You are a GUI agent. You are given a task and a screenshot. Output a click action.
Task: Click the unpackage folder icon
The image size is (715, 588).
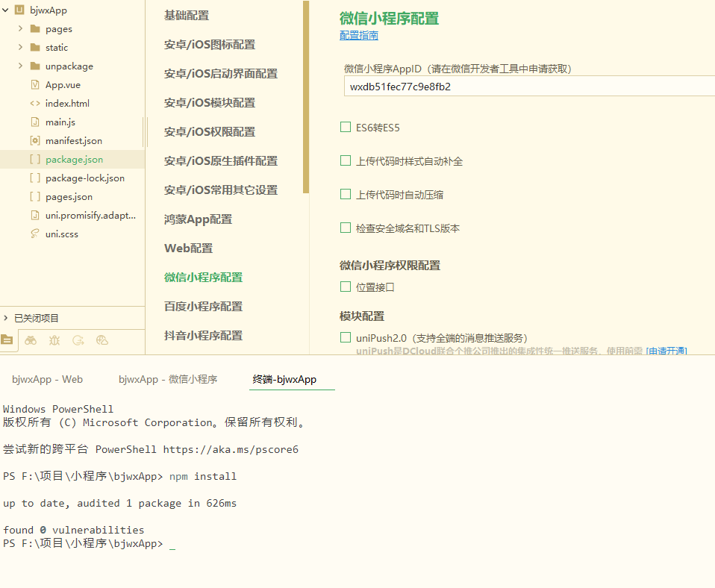click(35, 66)
